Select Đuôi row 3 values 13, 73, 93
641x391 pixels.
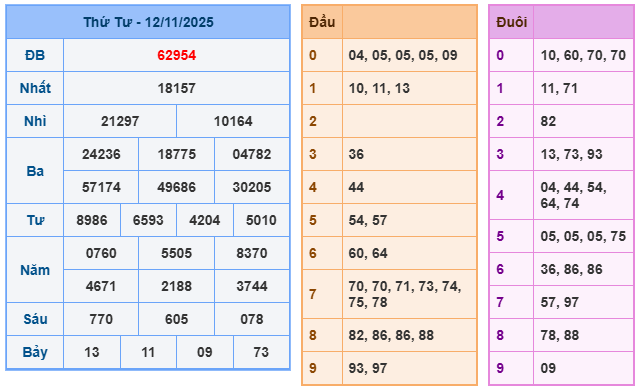(x=572, y=154)
